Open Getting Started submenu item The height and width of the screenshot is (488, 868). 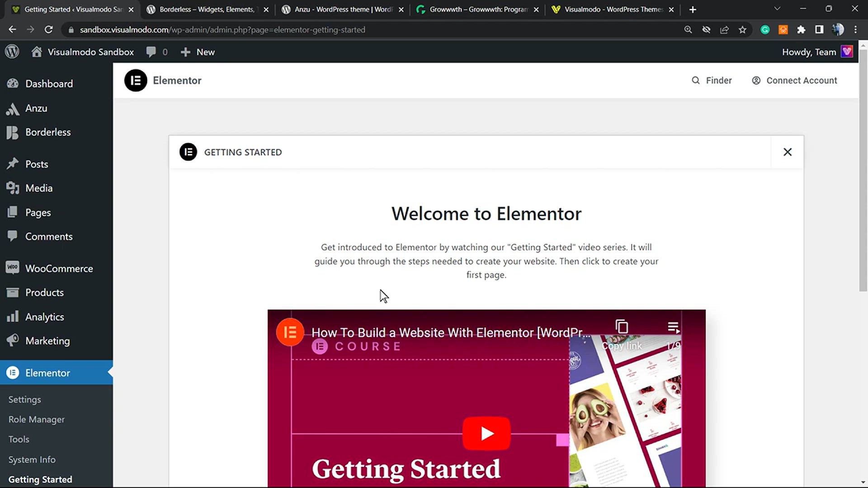click(40, 479)
